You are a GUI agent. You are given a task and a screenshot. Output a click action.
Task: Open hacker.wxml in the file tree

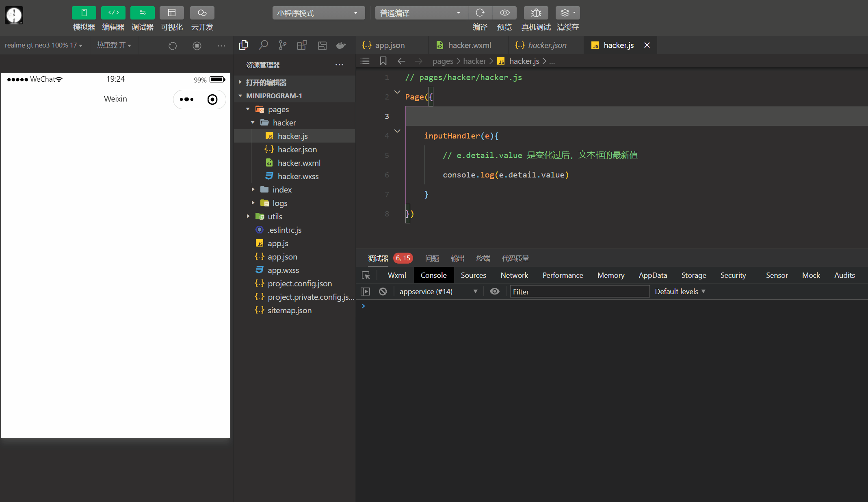click(x=295, y=163)
